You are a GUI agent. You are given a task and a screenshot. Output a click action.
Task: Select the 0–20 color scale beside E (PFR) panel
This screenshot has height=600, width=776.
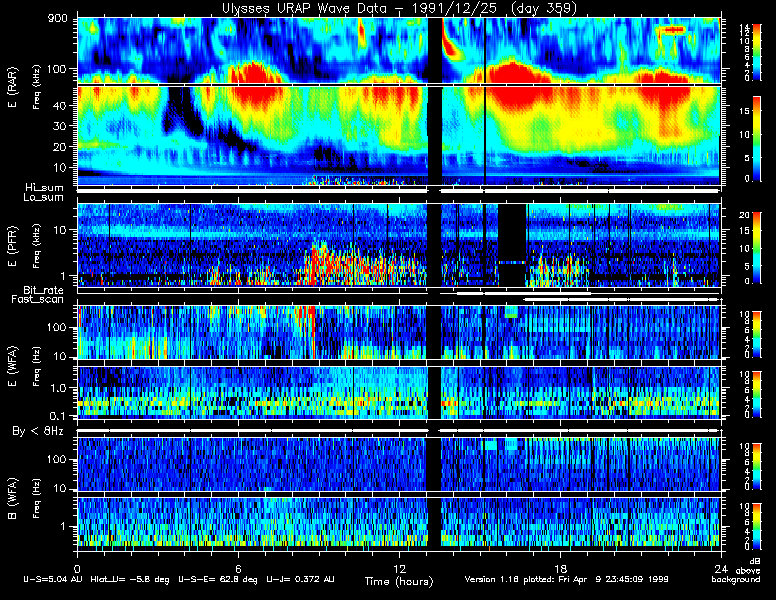(757, 249)
